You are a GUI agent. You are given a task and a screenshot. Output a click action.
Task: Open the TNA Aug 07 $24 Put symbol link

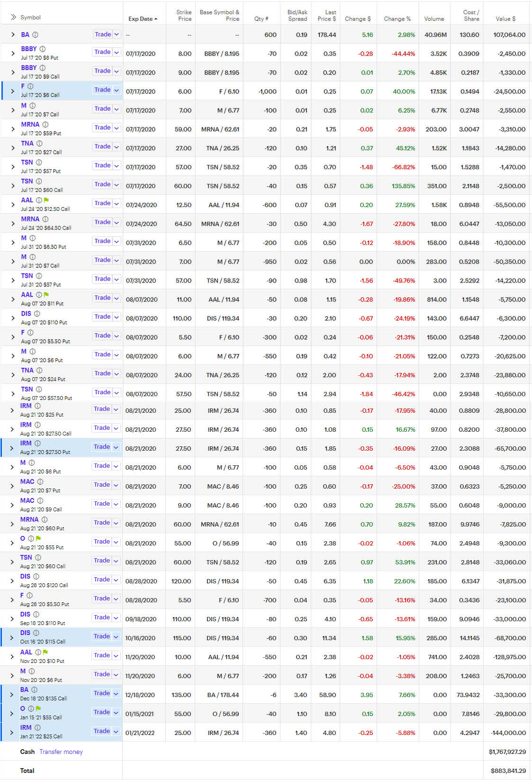27,370
